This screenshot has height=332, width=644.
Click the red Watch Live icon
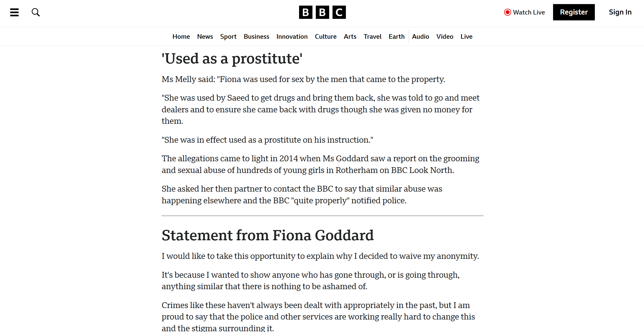507,12
